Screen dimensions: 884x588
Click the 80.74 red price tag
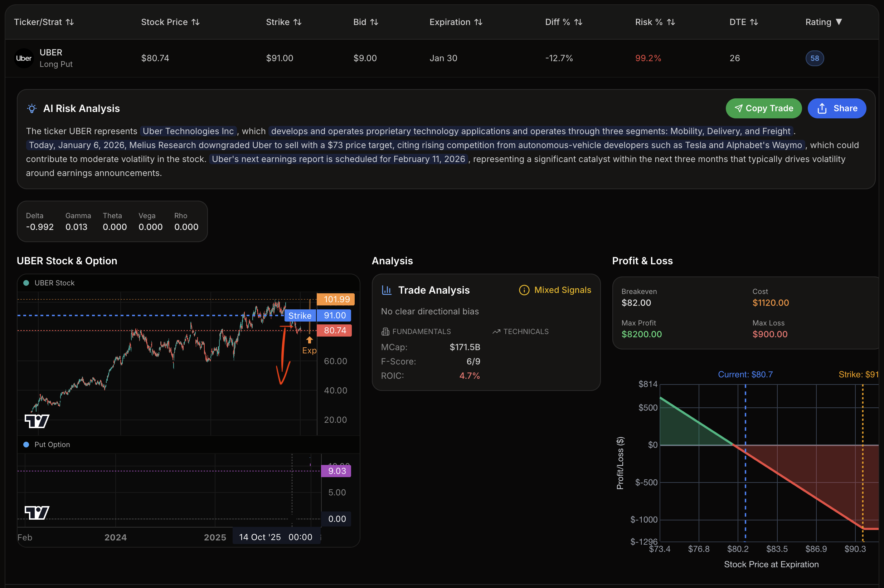click(x=335, y=330)
